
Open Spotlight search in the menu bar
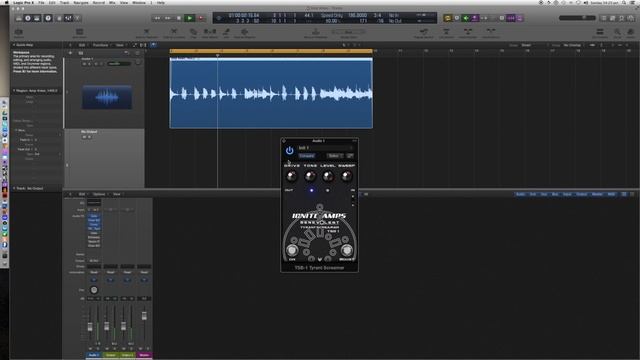coord(624,2)
